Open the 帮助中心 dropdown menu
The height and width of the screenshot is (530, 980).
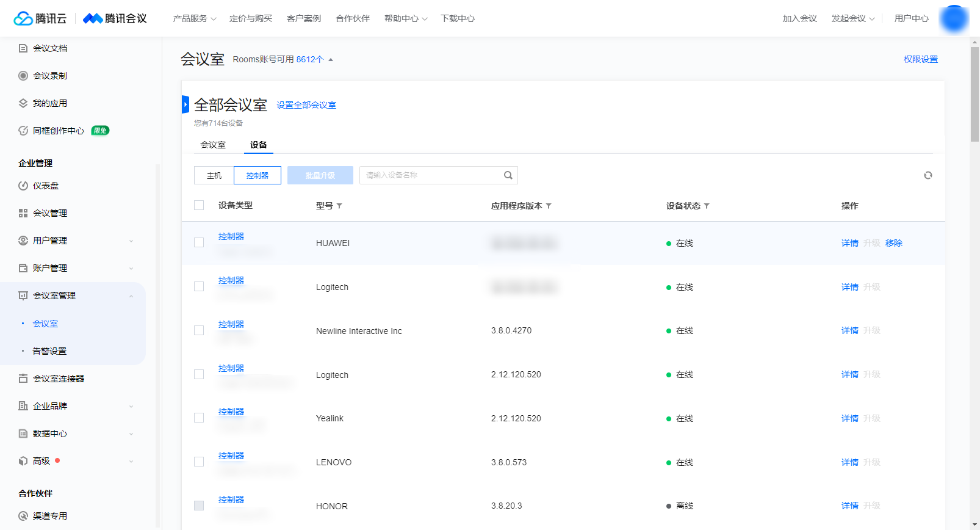406,18
